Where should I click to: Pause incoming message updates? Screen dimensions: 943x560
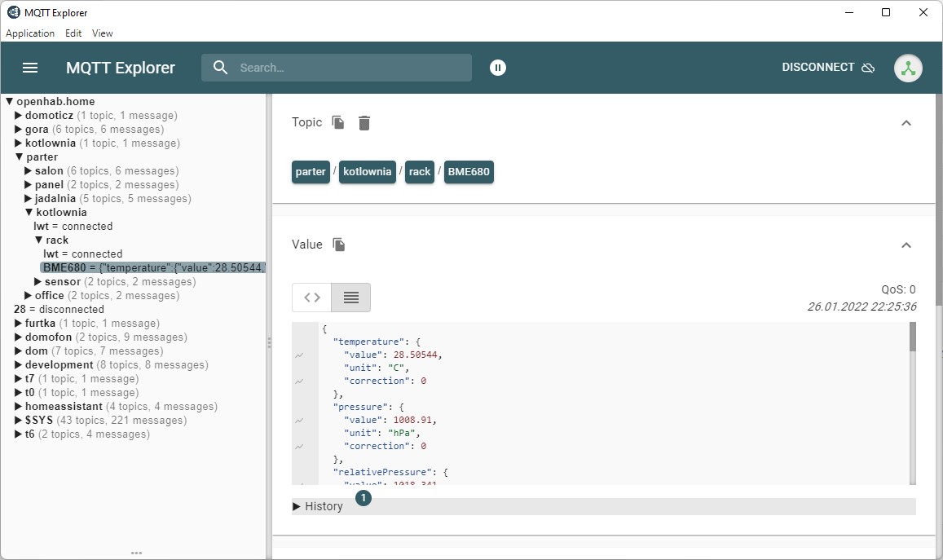pyautogui.click(x=498, y=68)
